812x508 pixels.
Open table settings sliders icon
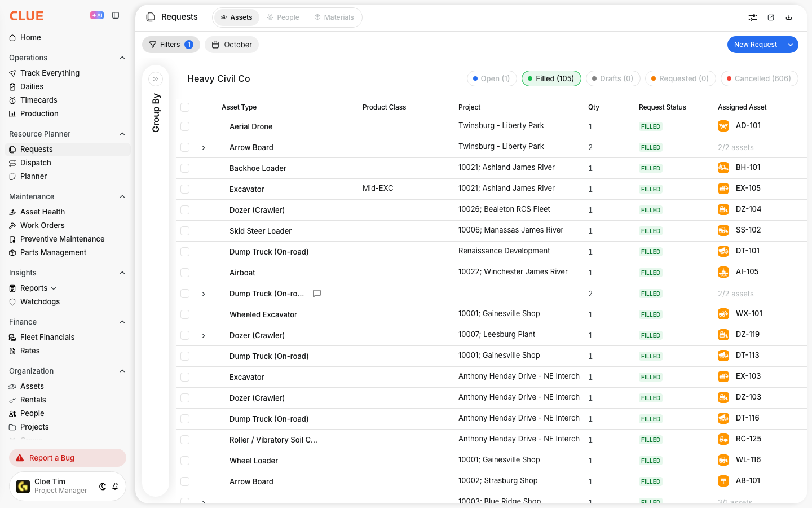(753, 17)
